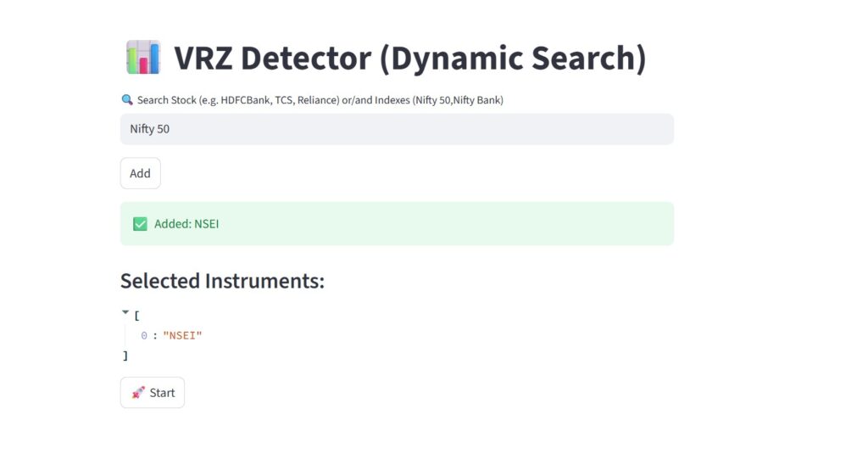Click the bar chart icon beside the title
868x465 pixels.
(x=143, y=57)
